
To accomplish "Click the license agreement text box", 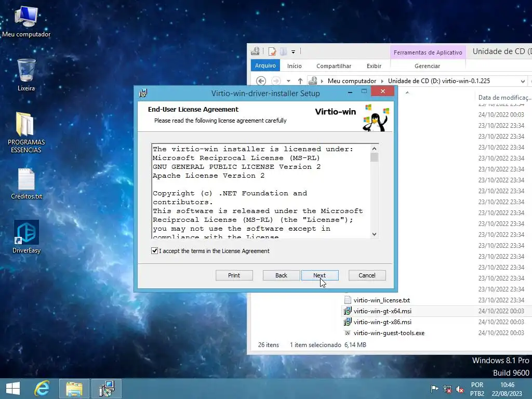I will 261,191.
